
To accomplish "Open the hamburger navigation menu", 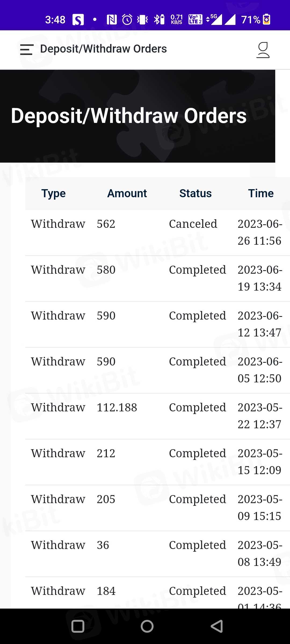I will coord(27,50).
